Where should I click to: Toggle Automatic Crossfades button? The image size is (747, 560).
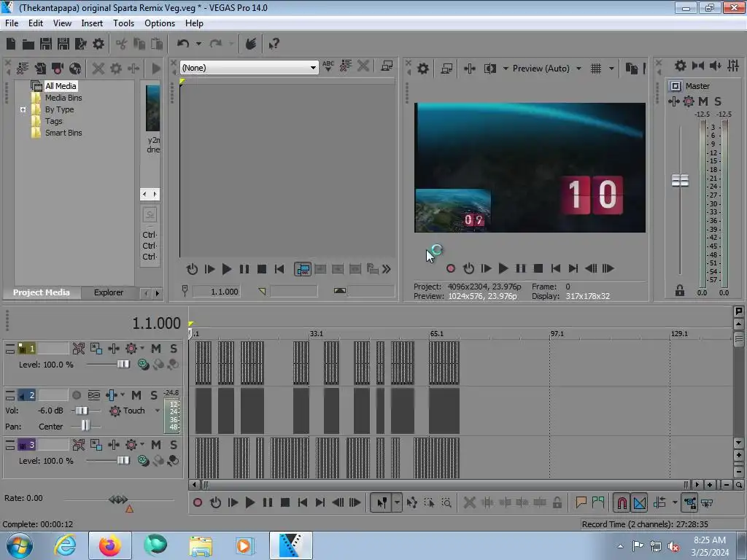coord(640,502)
